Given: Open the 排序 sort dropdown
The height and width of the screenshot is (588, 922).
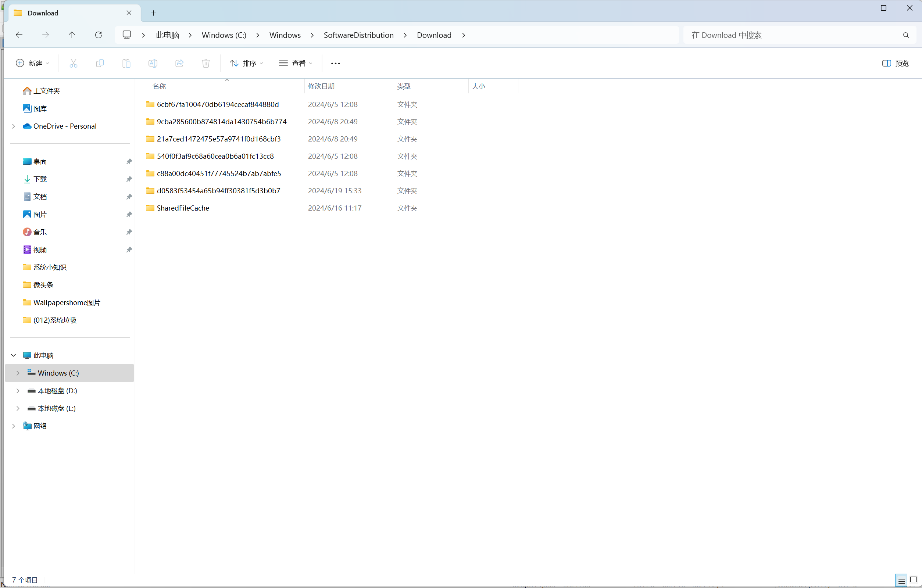Looking at the screenshot, I should [x=246, y=63].
